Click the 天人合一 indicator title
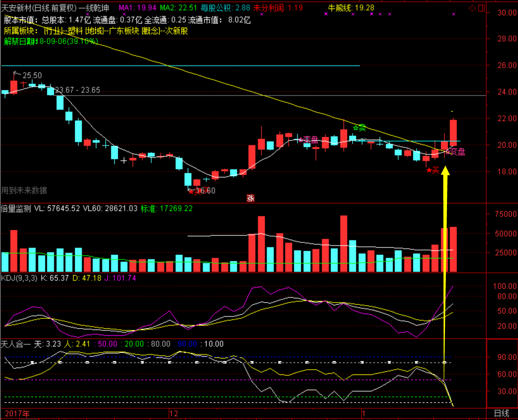The image size is (518, 420). click(16, 344)
